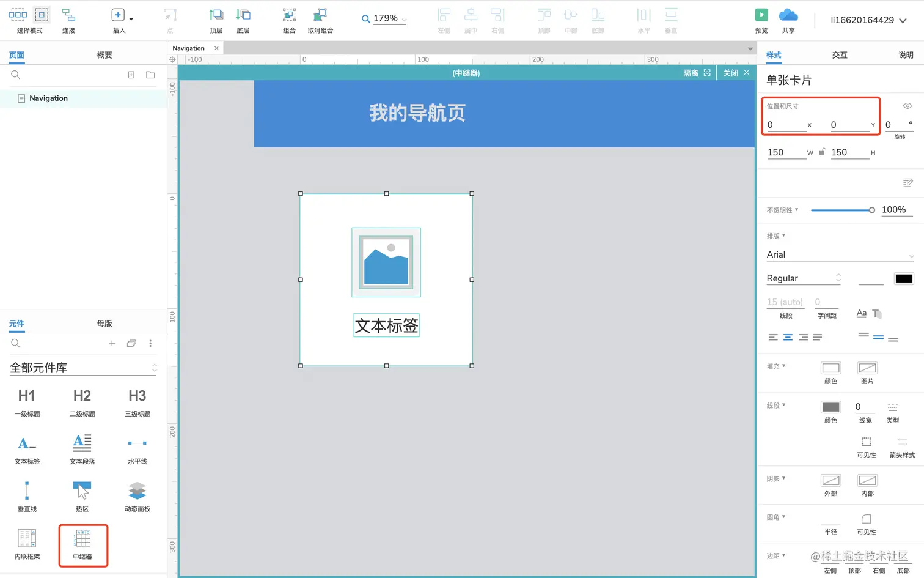Click the opacity slider handle
Screen dimensions: 924x578
871,210
